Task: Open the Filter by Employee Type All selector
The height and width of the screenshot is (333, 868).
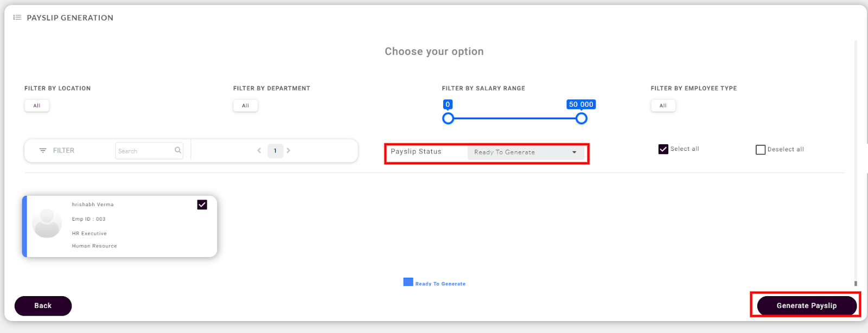Action: (x=663, y=106)
